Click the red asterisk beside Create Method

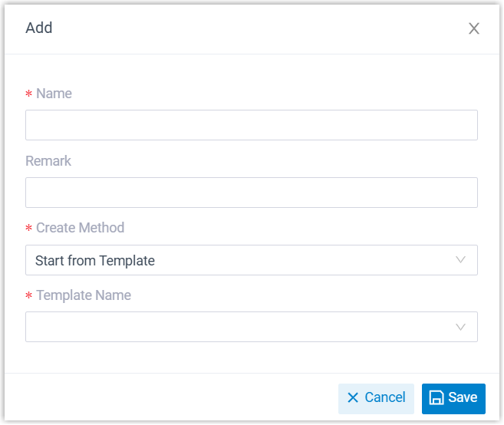coord(29,229)
